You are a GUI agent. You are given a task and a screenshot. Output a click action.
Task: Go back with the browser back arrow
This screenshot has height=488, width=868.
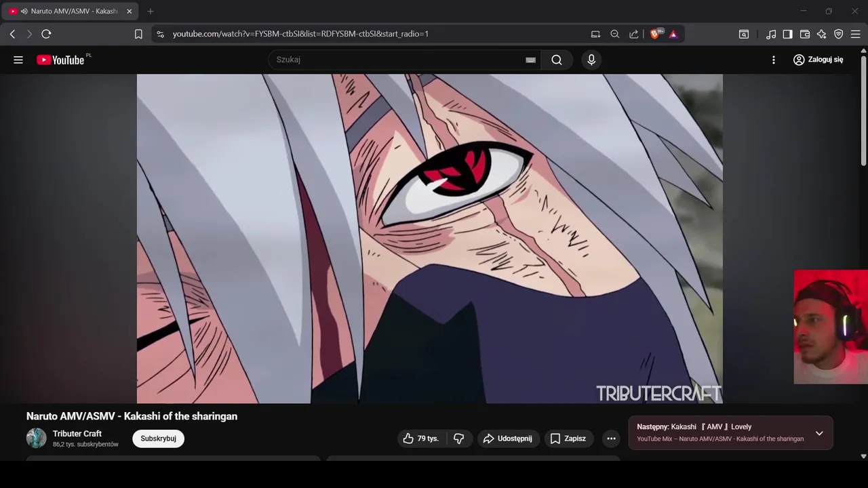point(12,34)
